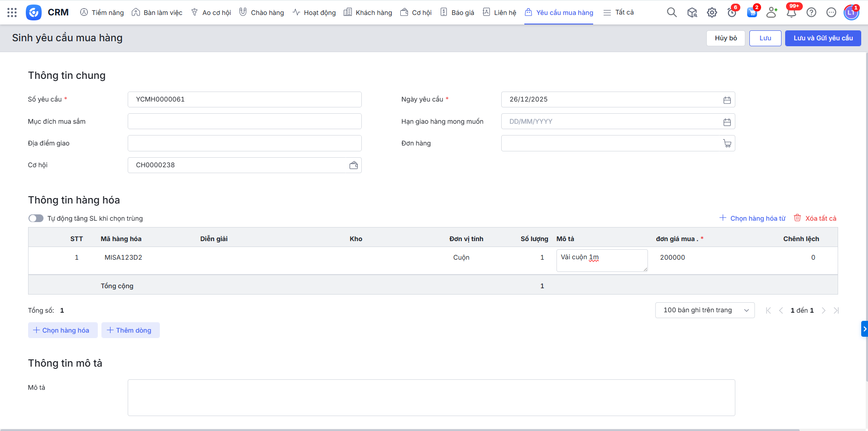Click the cart icon in Đơn hàng field
Viewport: 868px width, 431px height.
[x=727, y=144]
